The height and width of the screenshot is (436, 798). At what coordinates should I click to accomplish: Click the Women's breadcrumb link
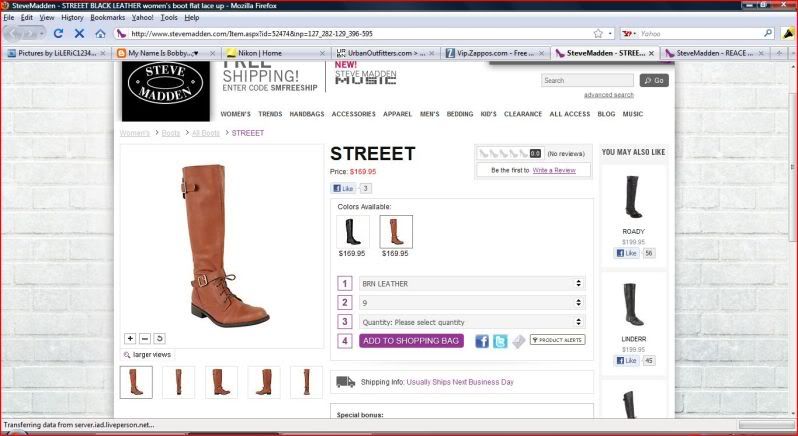tap(135, 133)
